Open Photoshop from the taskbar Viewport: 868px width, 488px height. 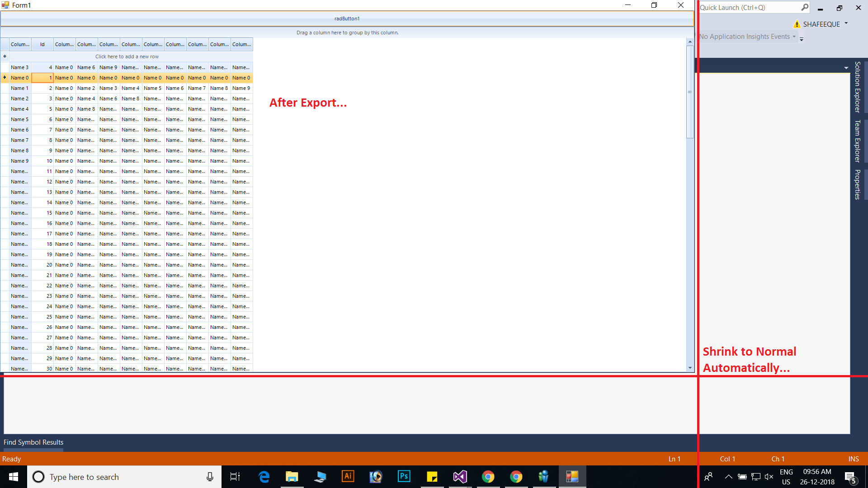(404, 477)
